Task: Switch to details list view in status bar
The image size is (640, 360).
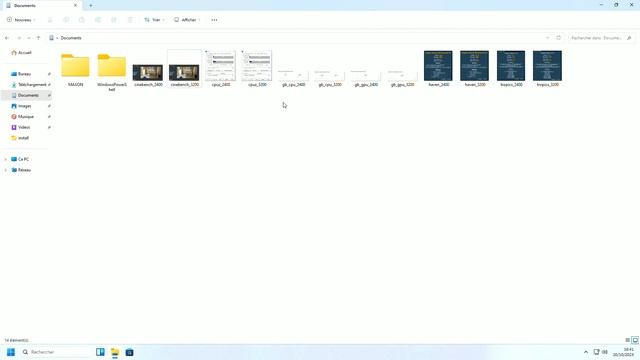Action: (x=628, y=340)
